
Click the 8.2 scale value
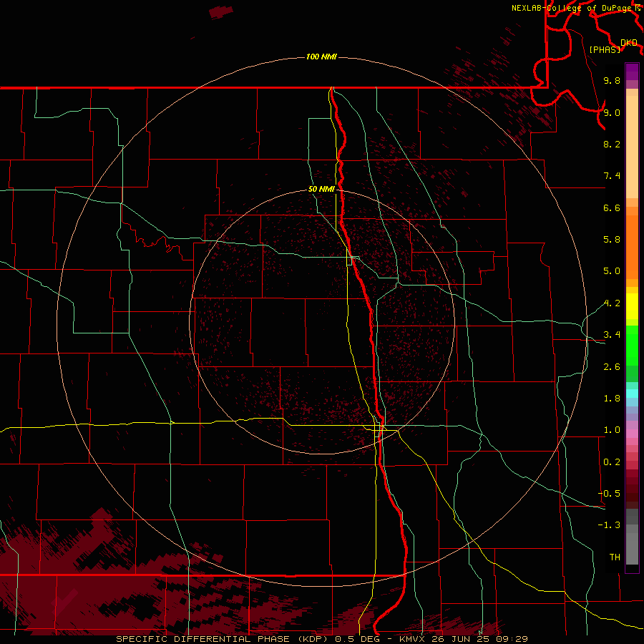click(x=612, y=144)
